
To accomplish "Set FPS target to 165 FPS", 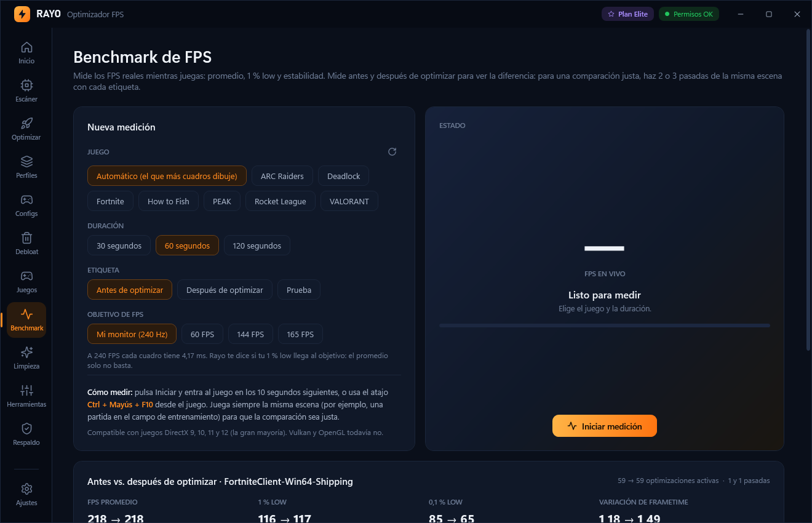I will [300, 334].
